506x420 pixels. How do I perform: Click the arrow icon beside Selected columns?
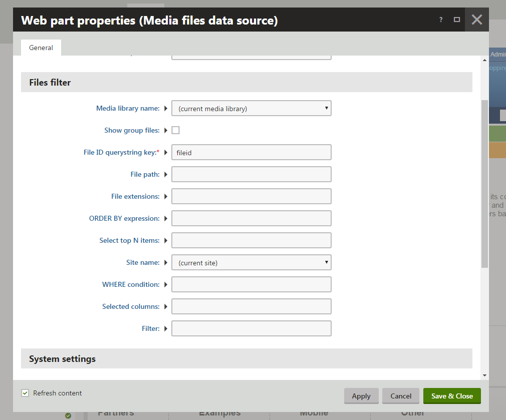[x=166, y=306]
